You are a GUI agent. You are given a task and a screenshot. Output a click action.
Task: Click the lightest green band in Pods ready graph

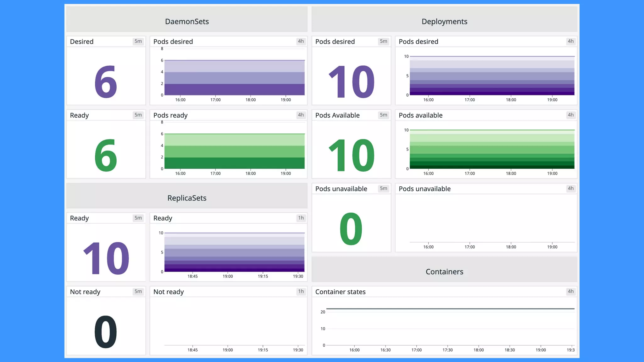click(234, 140)
